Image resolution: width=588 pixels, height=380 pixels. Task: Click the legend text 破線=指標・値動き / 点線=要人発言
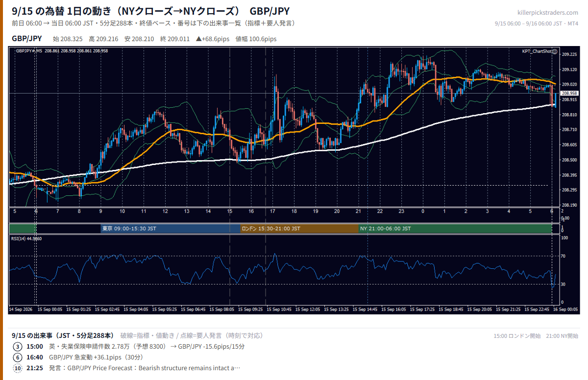[x=192, y=335]
